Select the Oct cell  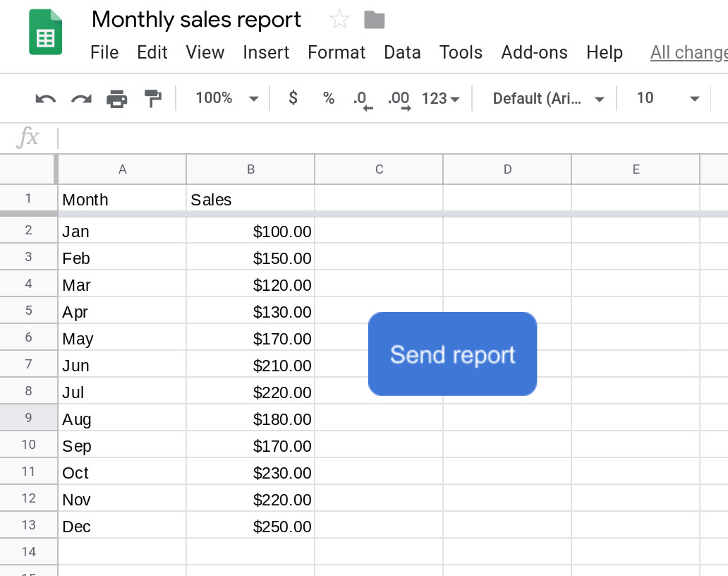122,472
